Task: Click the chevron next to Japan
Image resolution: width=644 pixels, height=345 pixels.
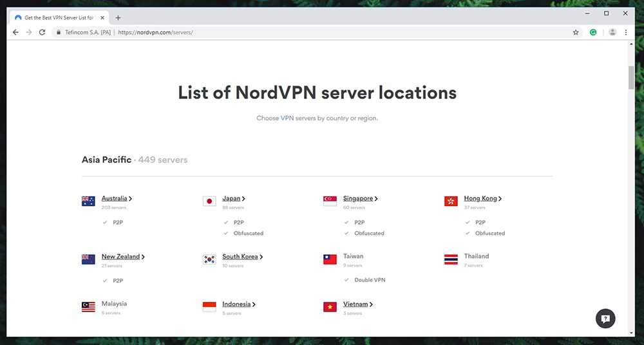Action: coord(243,199)
